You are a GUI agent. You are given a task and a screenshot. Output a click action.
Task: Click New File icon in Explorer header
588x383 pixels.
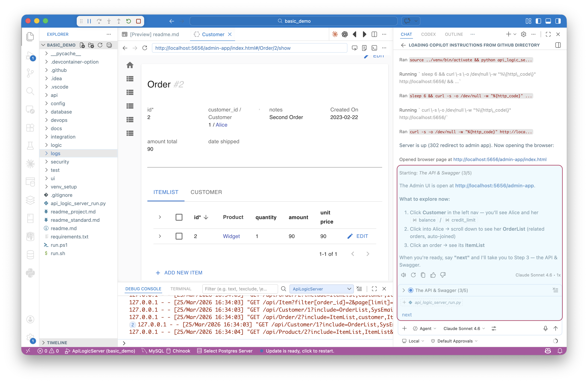click(82, 45)
